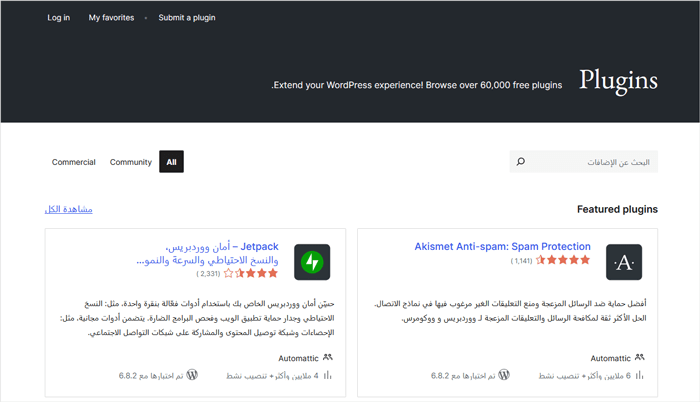Click Jetpack star rating
Viewport: 700px width, 402px height.
[x=250, y=273]
